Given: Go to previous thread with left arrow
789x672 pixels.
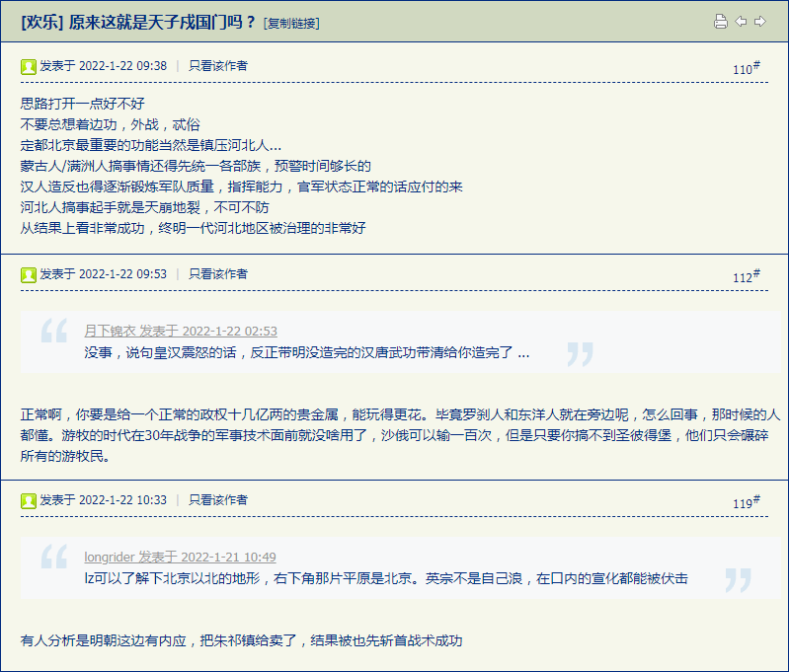Looking at the screenshot, I should click(x=741, y=22).
